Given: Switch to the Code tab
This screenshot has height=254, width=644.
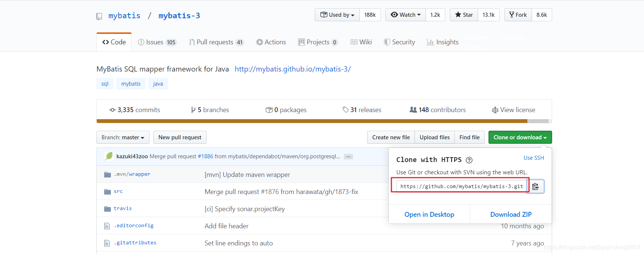Looking at the screenshot, I should point(114,42).
